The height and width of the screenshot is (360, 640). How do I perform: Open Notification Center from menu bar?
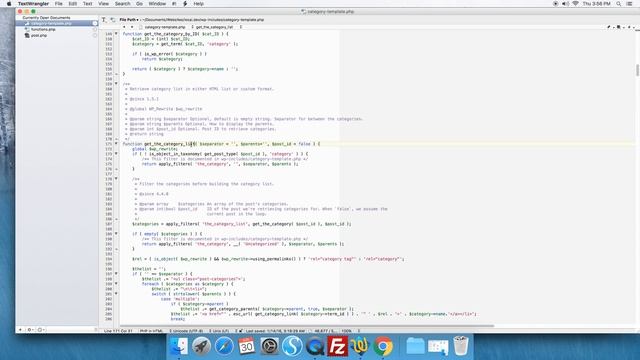pyautogui.click(x=630, y=4)
